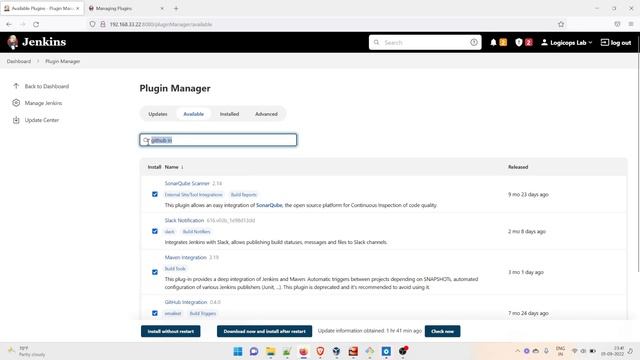The width and height of the screenshot is (640, 360).
Task: Click the wifi icon in system tray
Action: (x=575, y=351)
